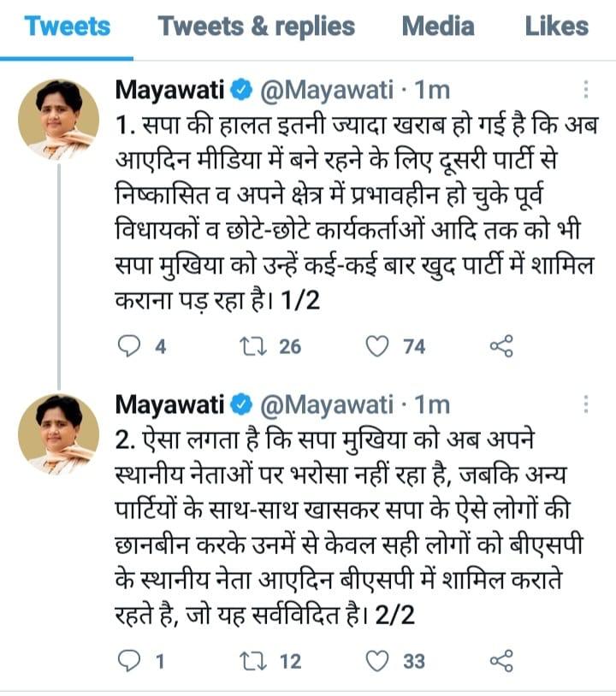Click verified badge on first tweet
This screenshot has width=616, height=696.
242,90
